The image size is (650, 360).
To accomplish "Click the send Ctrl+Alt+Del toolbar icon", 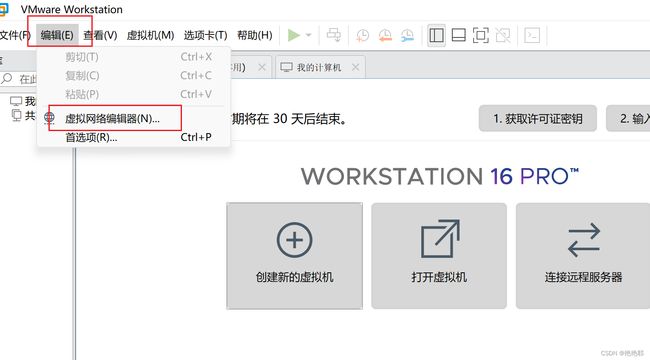I will [x=334, y=35].
